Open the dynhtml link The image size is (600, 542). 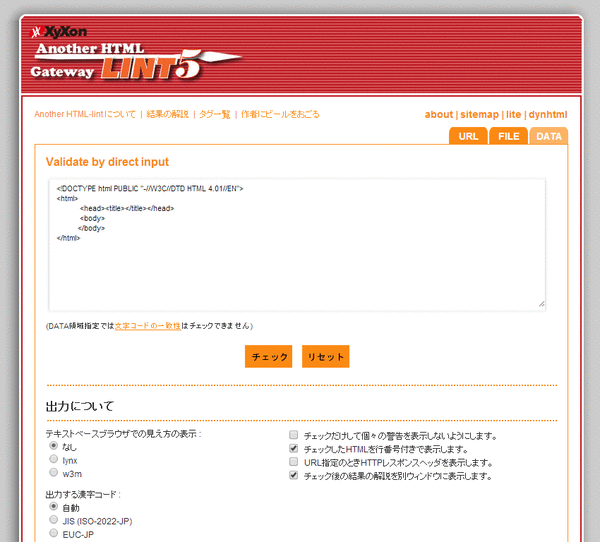click(x=548, y=114)
